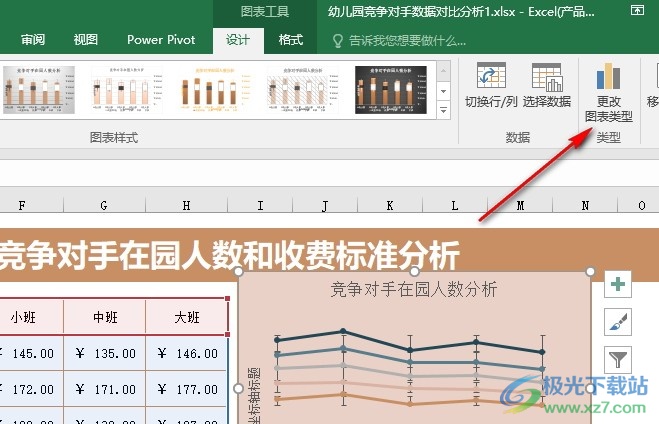
Task: Click the Chart Tools (图表工具) contextual label
Action: 265,11
